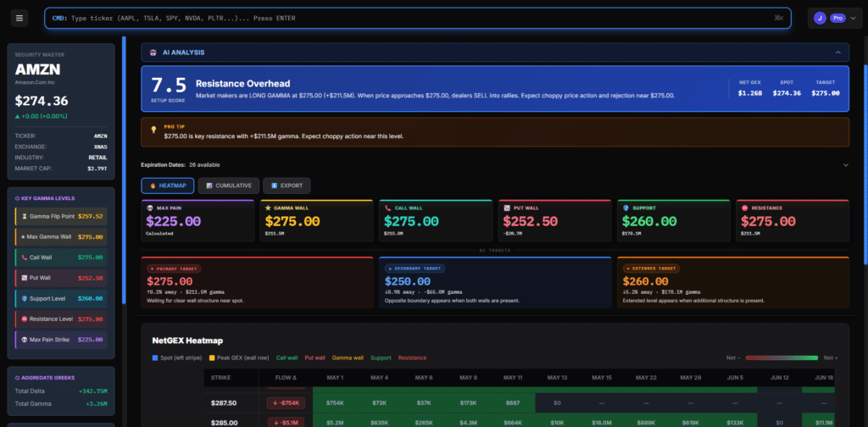Click the sidebar Put Wall icon
Image resolution: width=868 pixels, height=427 pixels.
pos(23,278)
